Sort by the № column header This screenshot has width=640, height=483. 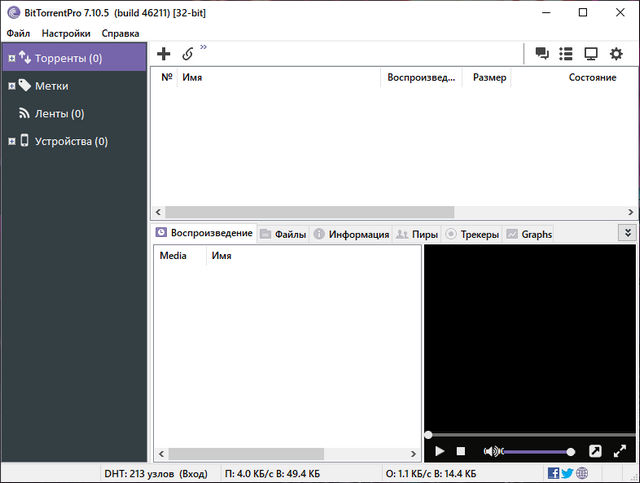(167, 77)
